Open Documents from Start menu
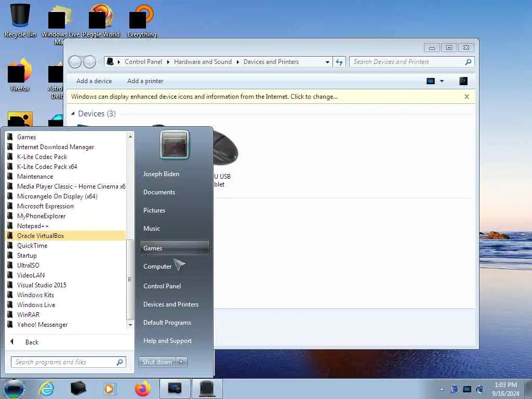The width and height of the screenshot is (532, 399). coord(159,192)
